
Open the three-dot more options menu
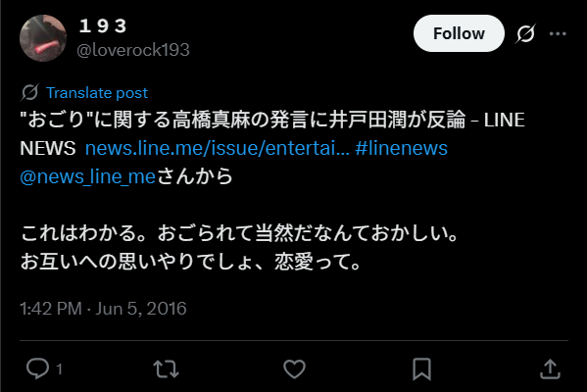[x=558, y=33]
